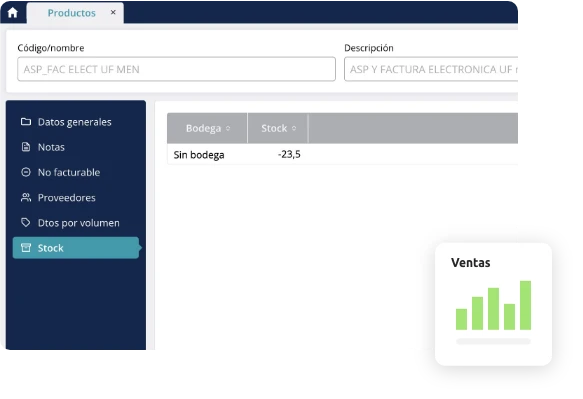The height and width of the screenshot is (399, 583).
Task: Select the Sin bodega cell
Action: coord(199,155)
